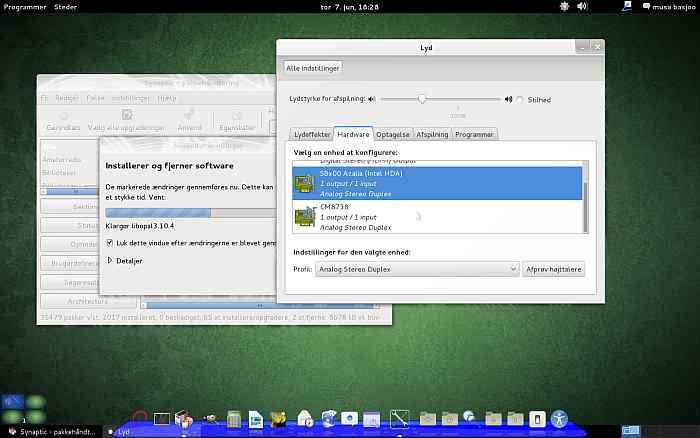Image resolution: width=700 pixels, height=438 pixels.
Task: Click the 'Klargør libopal3.10.4' status text
Action: tap(140, 226)
